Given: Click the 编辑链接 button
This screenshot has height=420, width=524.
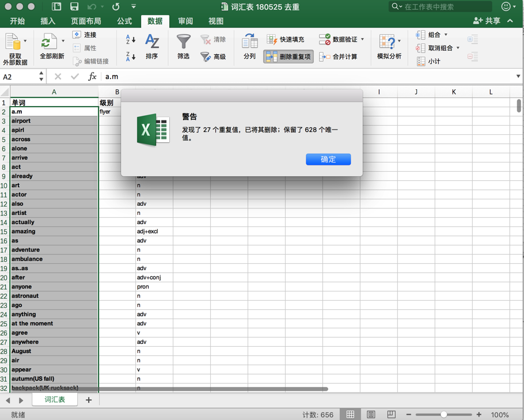Looking at the screenshot, I should pos(90,61).
